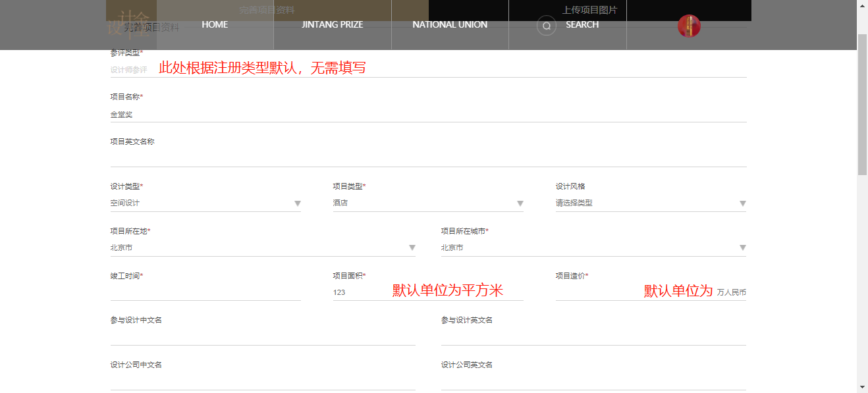Click the arrow of 设计风格 dropdown
This screenshot has width=868, height=393.
pos(742,203)
